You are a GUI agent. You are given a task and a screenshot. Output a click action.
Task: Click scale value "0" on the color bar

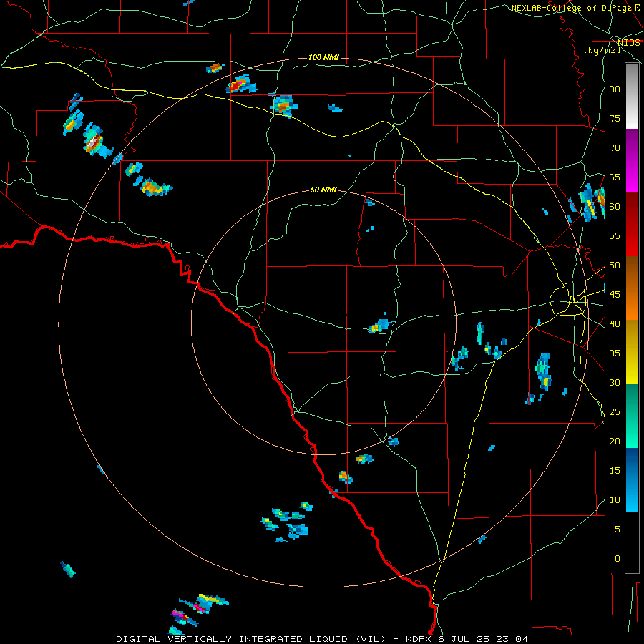pyautogui.click(x=618, y=559)
